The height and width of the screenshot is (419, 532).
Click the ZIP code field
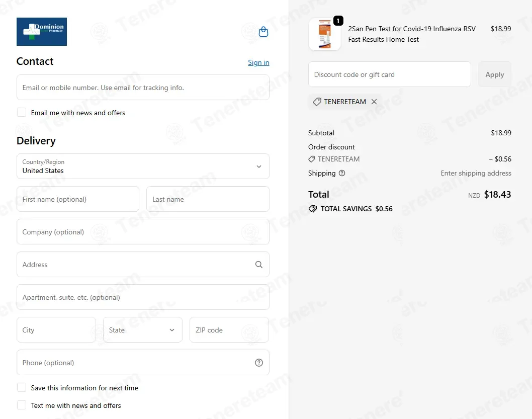click(x=229, y=330)
